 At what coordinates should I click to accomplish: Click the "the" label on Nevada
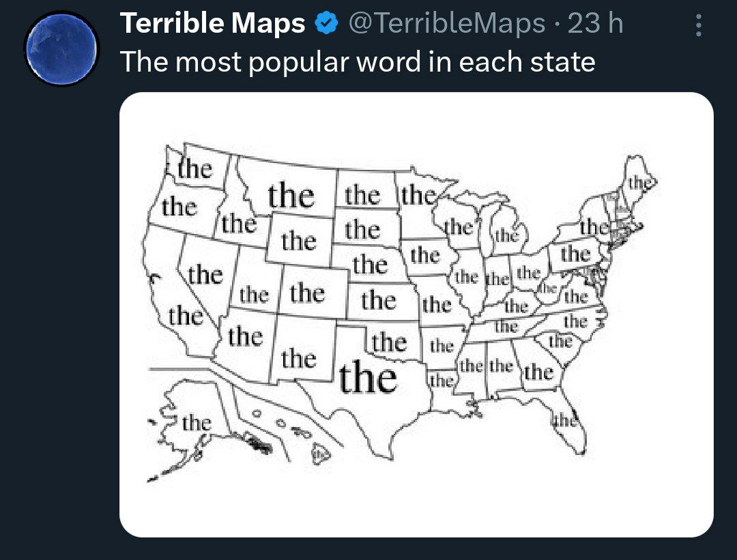tap(206, 275)
